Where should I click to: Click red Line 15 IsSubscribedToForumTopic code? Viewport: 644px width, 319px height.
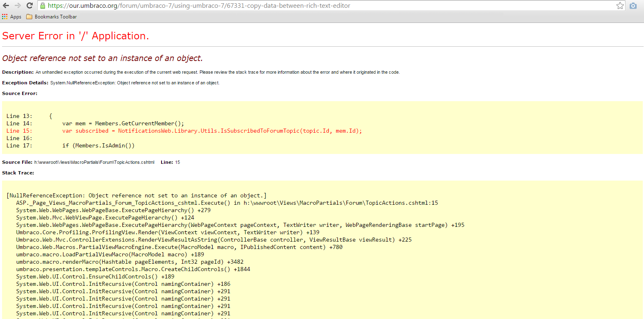pos(184,131)
